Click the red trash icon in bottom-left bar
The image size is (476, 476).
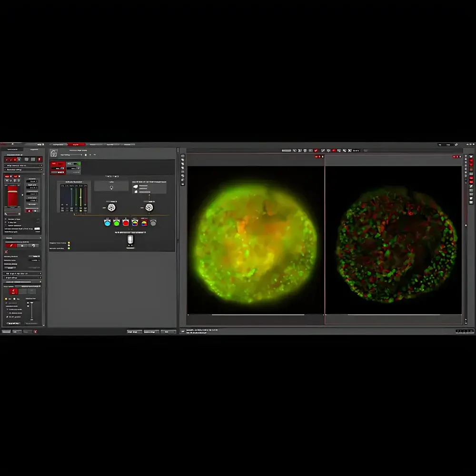[35, 331]
